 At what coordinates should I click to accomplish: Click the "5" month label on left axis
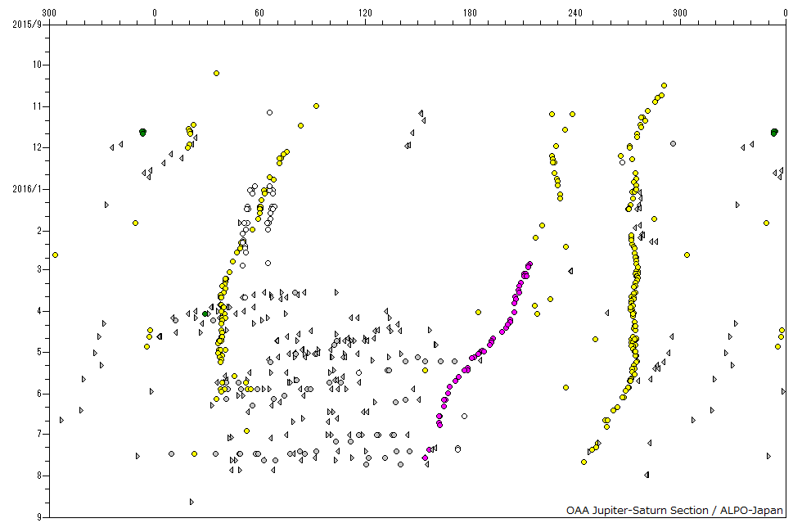point(39,352)
